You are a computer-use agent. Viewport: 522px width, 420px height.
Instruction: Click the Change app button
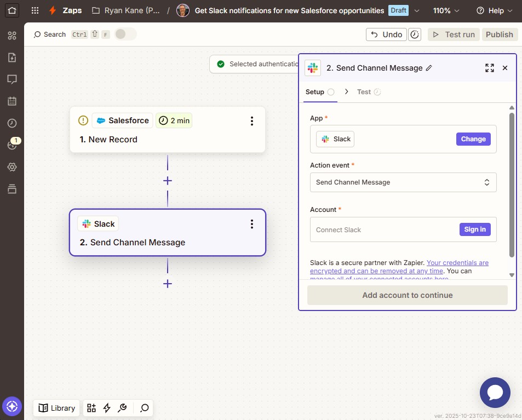point(473,139)
